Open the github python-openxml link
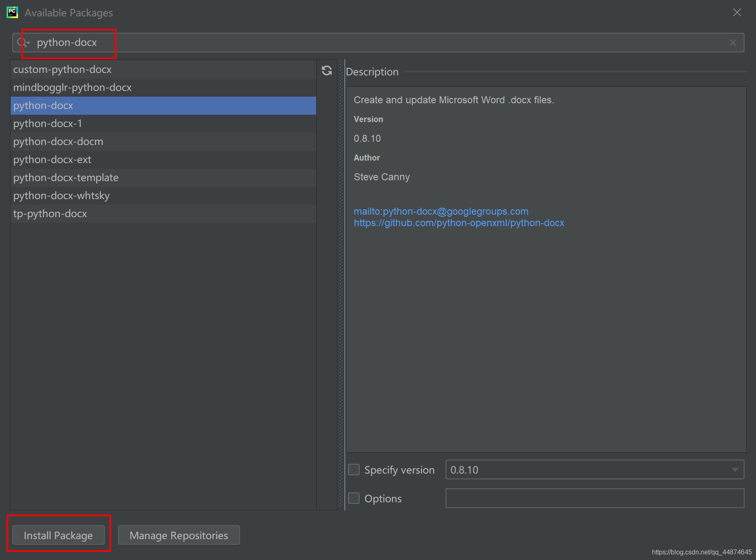 click(459, 223)
